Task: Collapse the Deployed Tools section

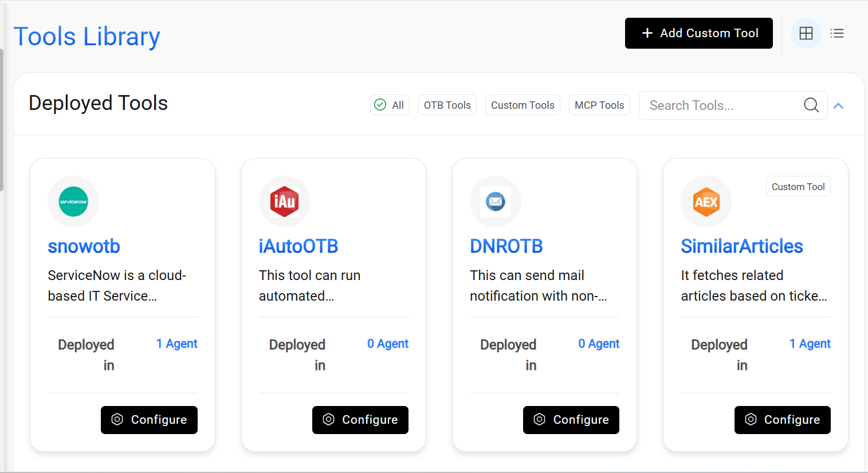Action: (x=838, y=106)
